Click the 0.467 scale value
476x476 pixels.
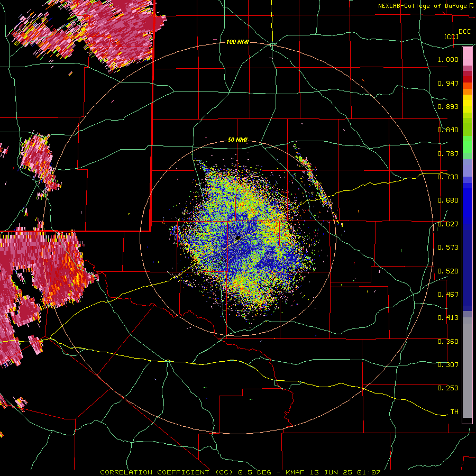tap(448, 295)
